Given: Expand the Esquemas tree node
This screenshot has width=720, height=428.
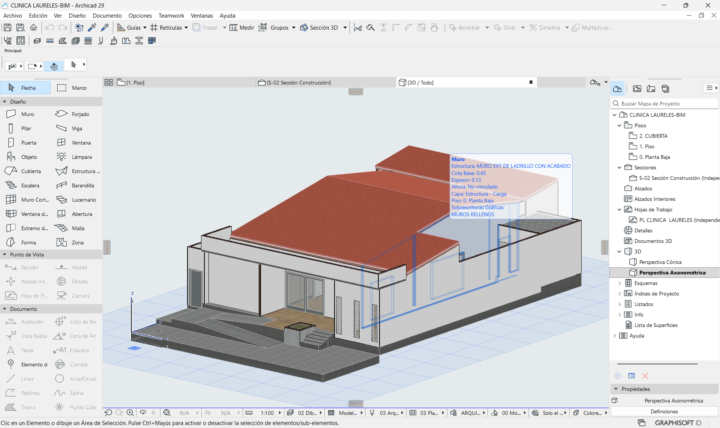Looking at the screenshot, I should 619,283.
